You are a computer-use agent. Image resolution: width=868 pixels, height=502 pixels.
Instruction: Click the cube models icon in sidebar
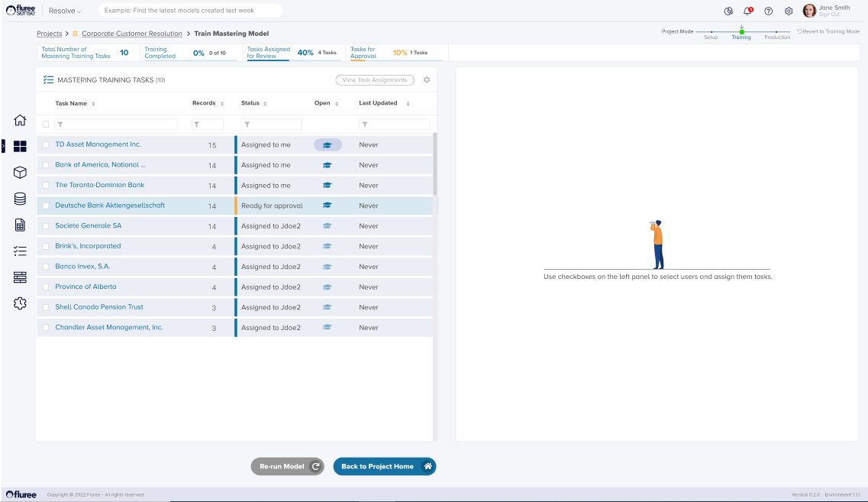click(x=21, y=173)
